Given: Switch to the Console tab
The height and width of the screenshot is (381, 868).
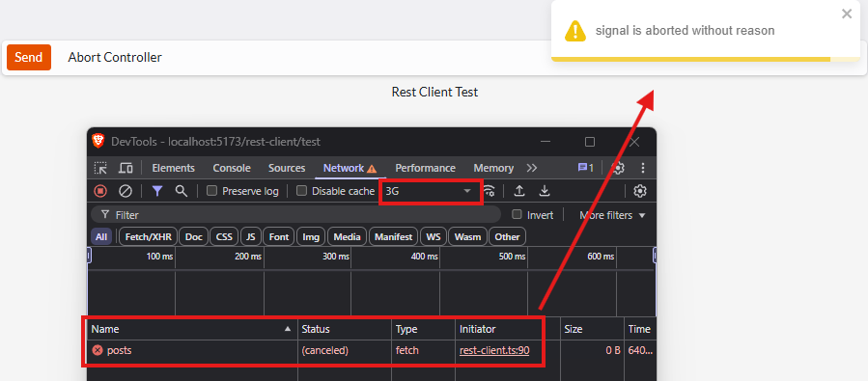Looking at the screenshot, I should 232,168.
